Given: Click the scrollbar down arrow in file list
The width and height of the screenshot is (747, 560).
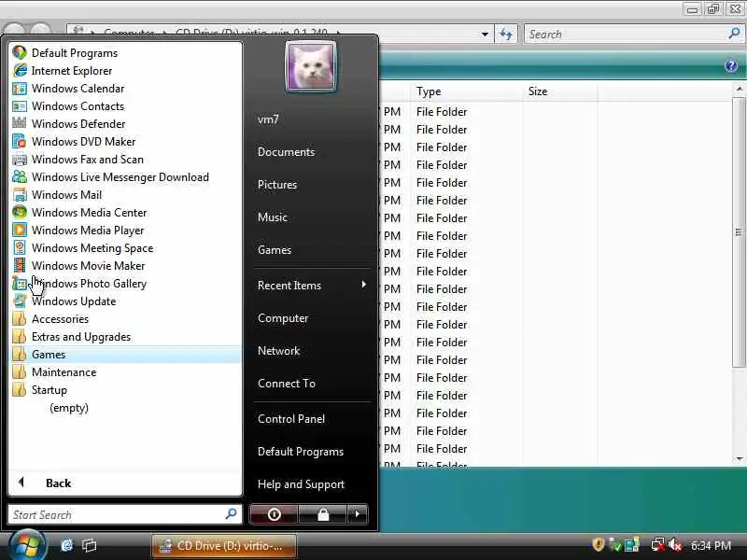Looking at the screenshot, I should coord(739,458).
